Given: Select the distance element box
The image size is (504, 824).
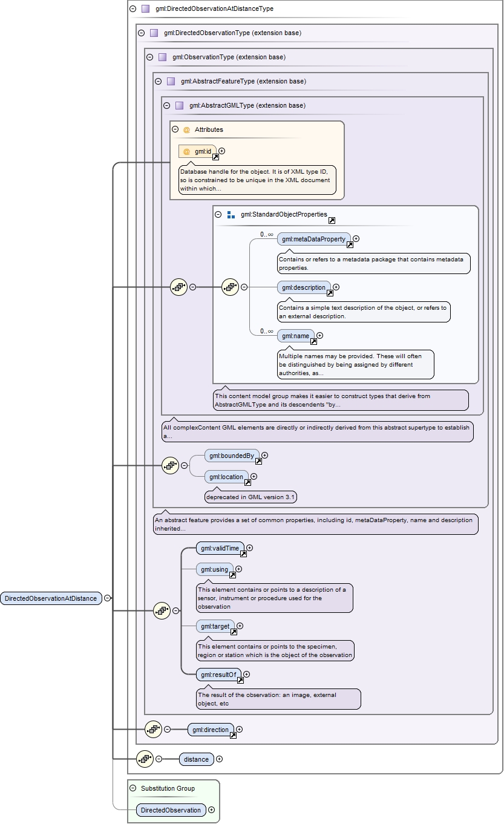Looking at the screenshot, I should [x=197, y=759].
